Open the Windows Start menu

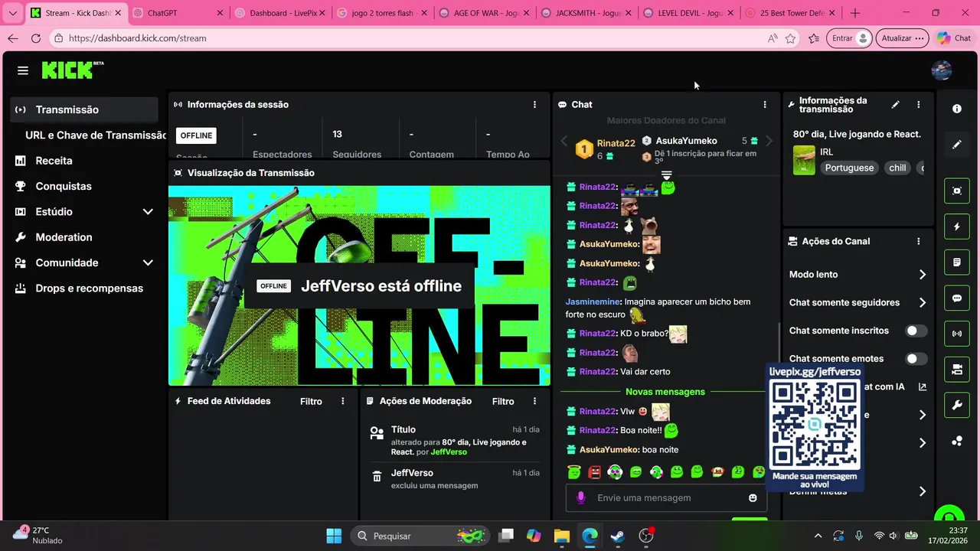335,536
